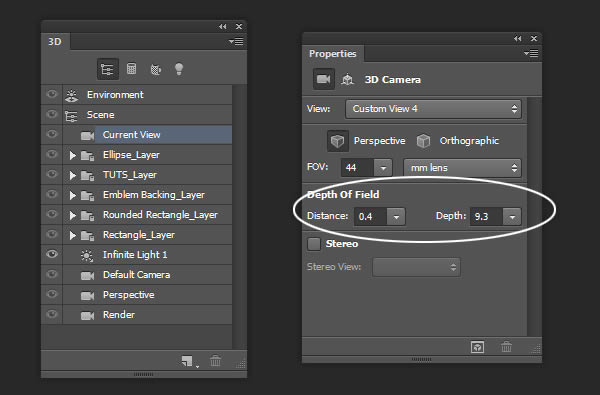Collapse the 3D panel with double arrows
Image resolution: width=600 pixels, height=395 pixels.
point(223,26)
